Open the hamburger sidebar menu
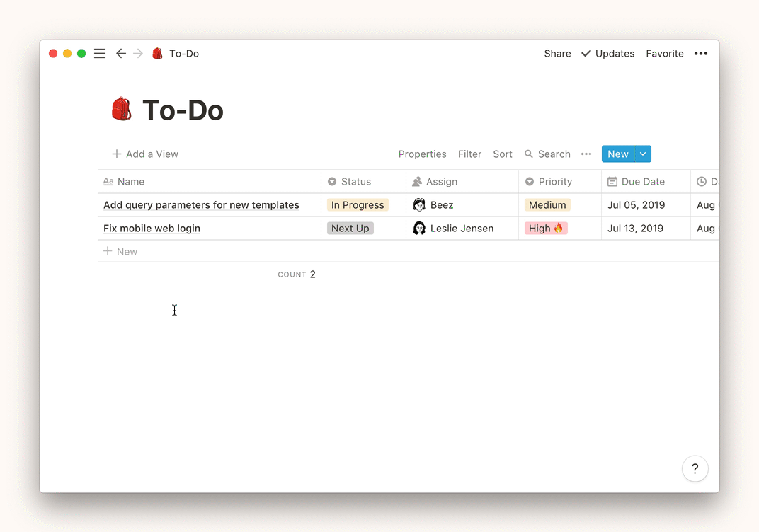The width and height of the screenshot is (759, 532). (x=100, y=54)
